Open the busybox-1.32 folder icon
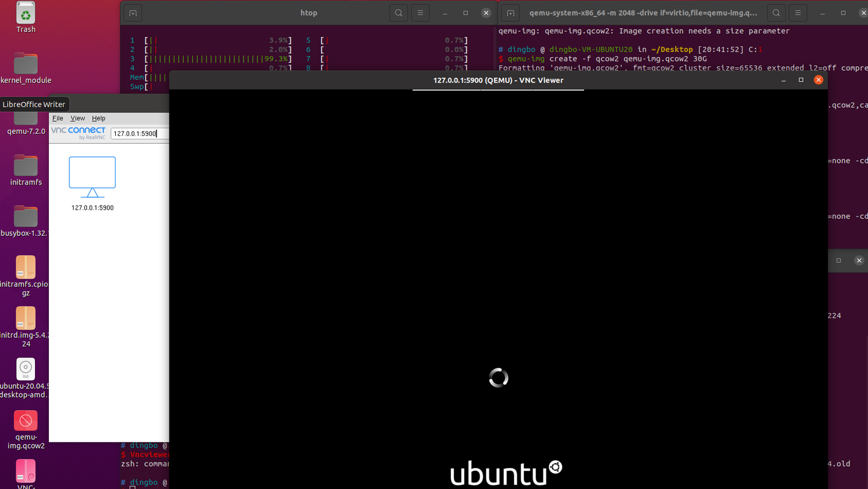Image resolution: width=868 pixels, height=489 pixels. point(25,215)
